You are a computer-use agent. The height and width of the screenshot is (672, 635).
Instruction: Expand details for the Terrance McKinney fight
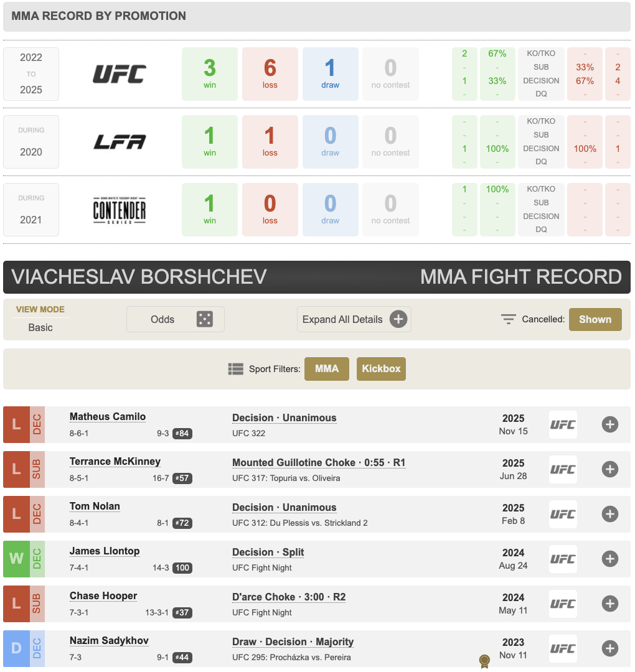(x=609, y=470)
